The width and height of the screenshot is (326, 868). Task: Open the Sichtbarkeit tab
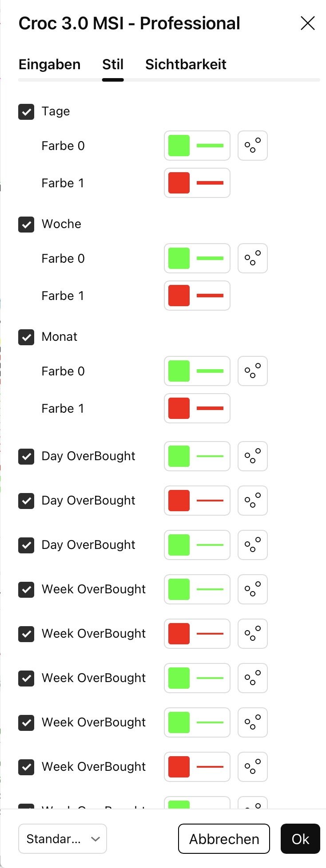pos(186,64)
